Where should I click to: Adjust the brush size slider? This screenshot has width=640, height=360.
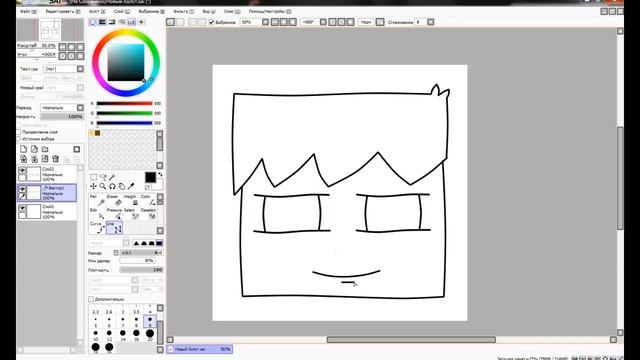[x=141, y=253]
